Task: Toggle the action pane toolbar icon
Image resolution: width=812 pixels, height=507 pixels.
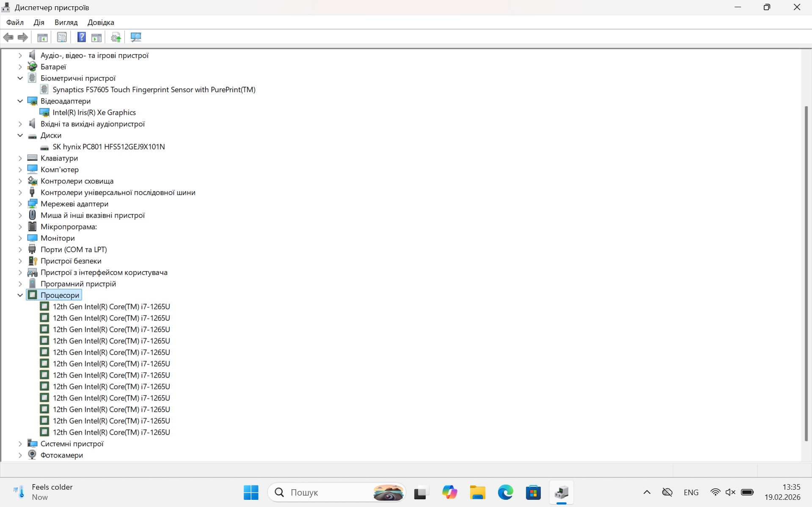Action: tap(96, 37)
